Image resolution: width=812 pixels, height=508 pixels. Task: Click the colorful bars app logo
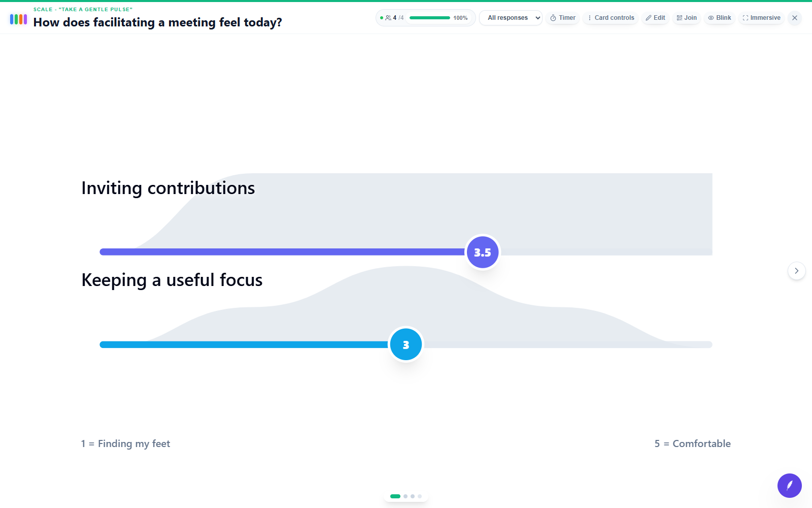pos(18,19)
